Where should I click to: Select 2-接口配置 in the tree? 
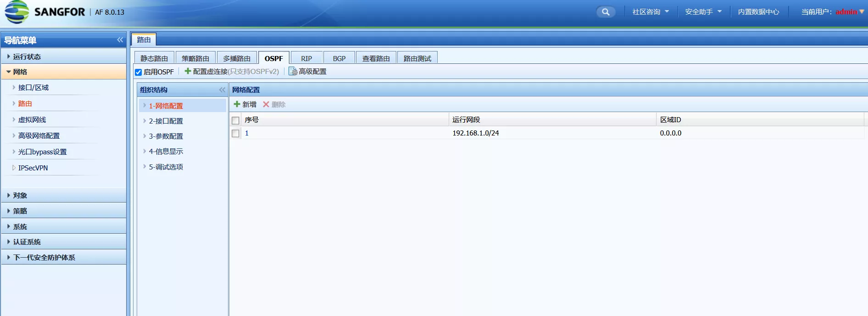click(x=166, y=121)
